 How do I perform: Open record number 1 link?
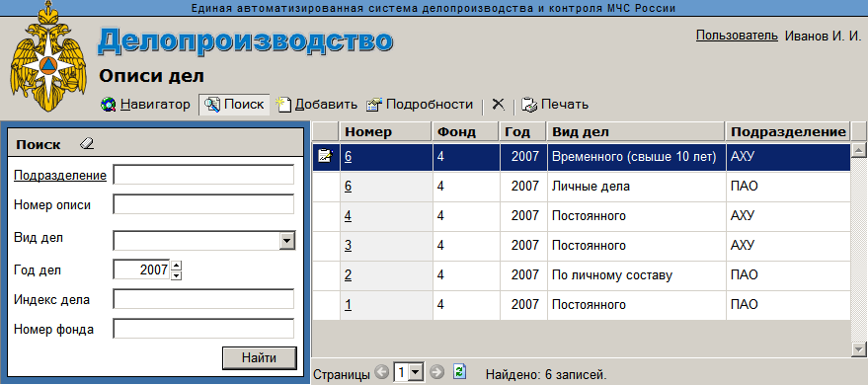(349, 305)
